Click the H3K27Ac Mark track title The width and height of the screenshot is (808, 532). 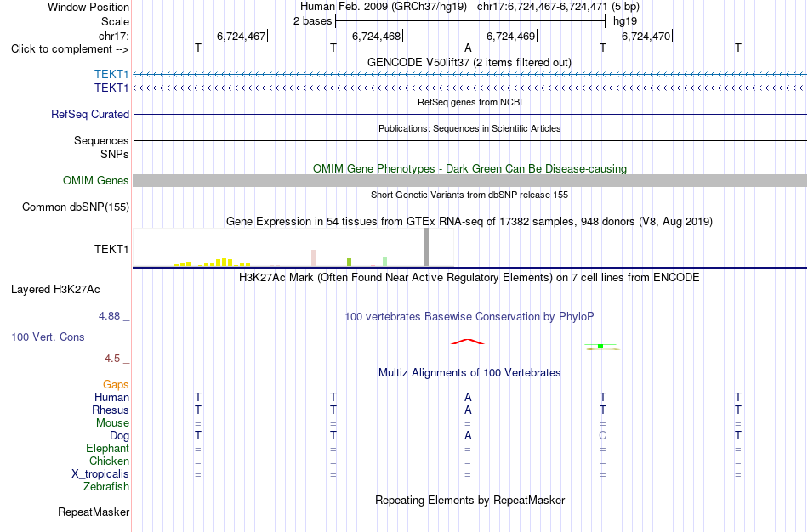coord(469,278)
